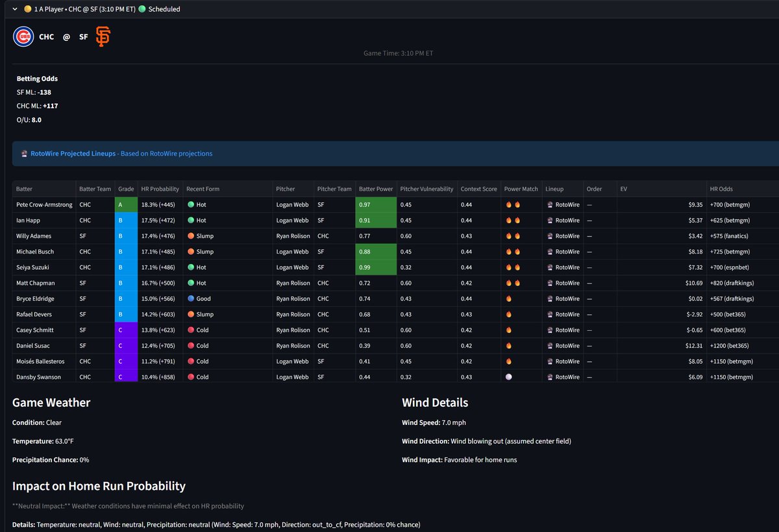Sort by Recent Form column header
779x532 pixels.
227,189
